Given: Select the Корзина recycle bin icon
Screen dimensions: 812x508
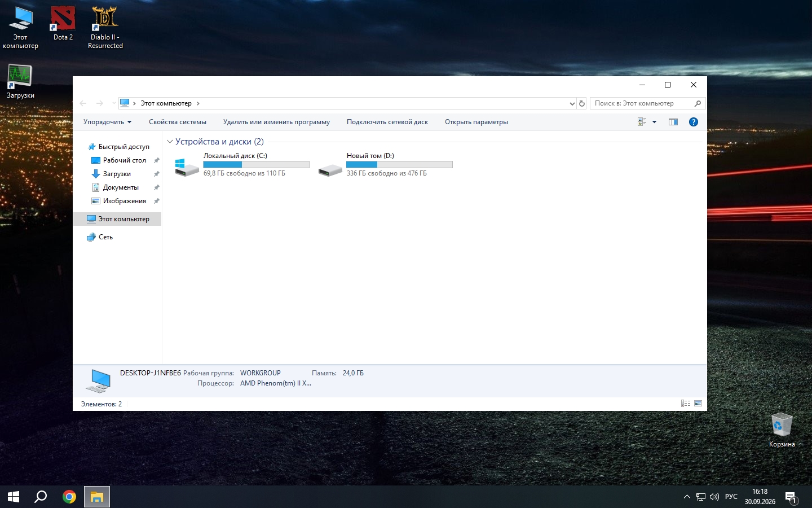Looking at the screenshot, I should tap(782, 430).
